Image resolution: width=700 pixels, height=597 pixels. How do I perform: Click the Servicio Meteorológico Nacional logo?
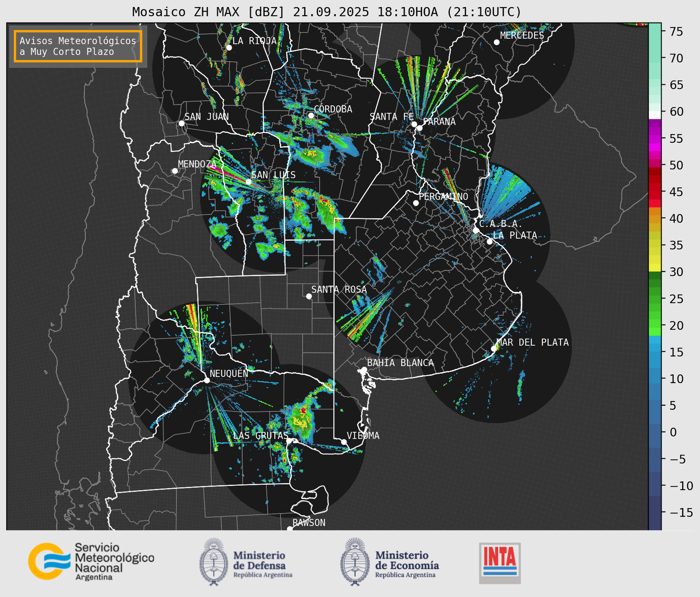tap(90, 561)
